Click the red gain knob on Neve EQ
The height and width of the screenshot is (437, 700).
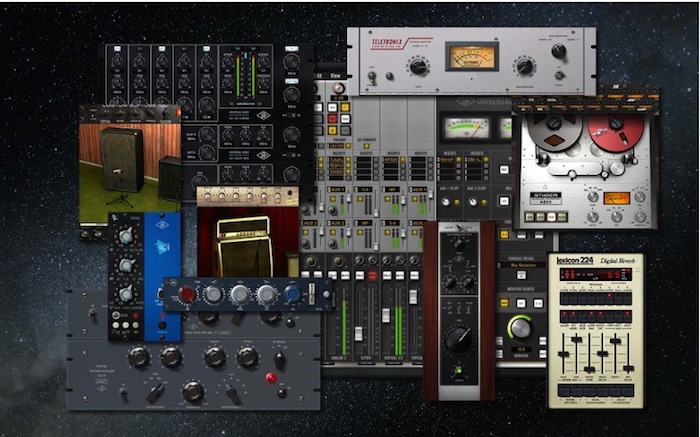coord(187,295)
